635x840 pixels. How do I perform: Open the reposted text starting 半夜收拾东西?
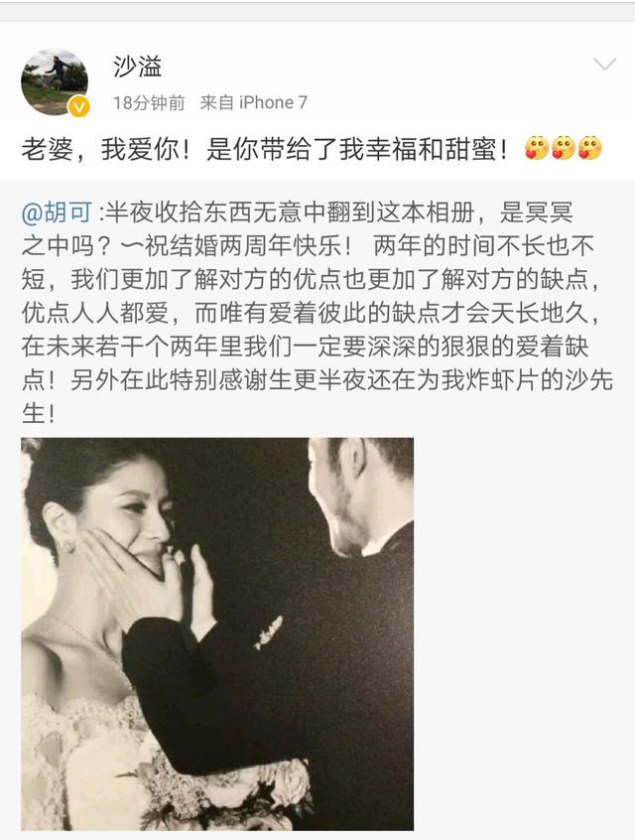tap(316, 313)
